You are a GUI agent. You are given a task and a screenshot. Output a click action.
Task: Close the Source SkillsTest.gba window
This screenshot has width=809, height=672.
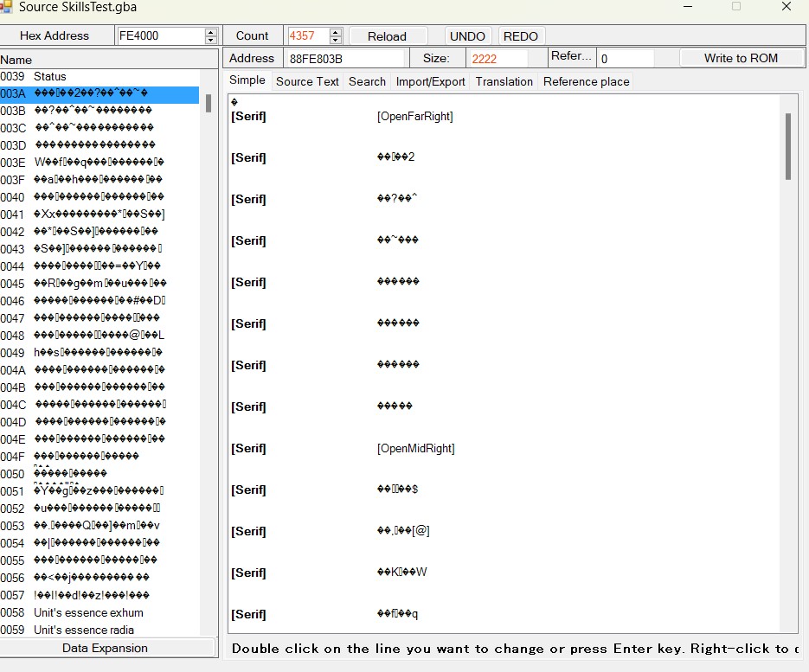[x=786, y=7]
